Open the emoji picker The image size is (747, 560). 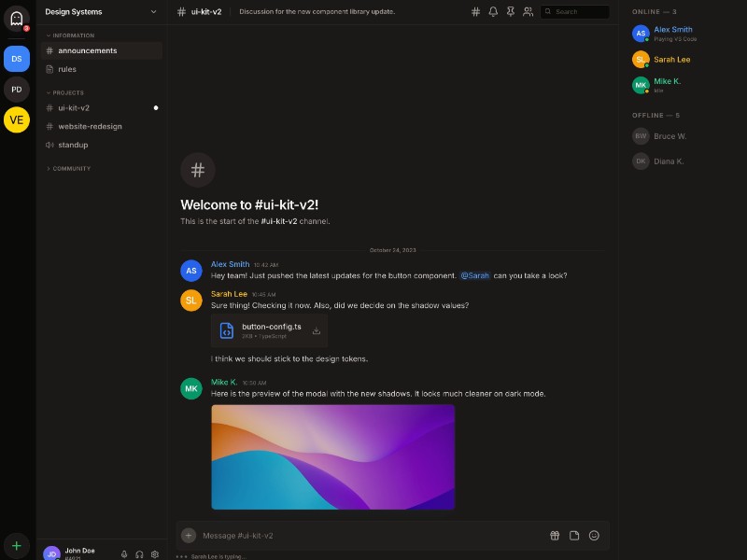pos(594,536)
